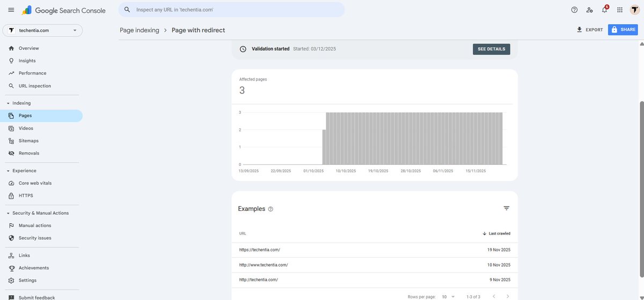The height and width of the screenshot is (300, 644).
Task: Click the search magnifier icon
Action: click(127, 10)
